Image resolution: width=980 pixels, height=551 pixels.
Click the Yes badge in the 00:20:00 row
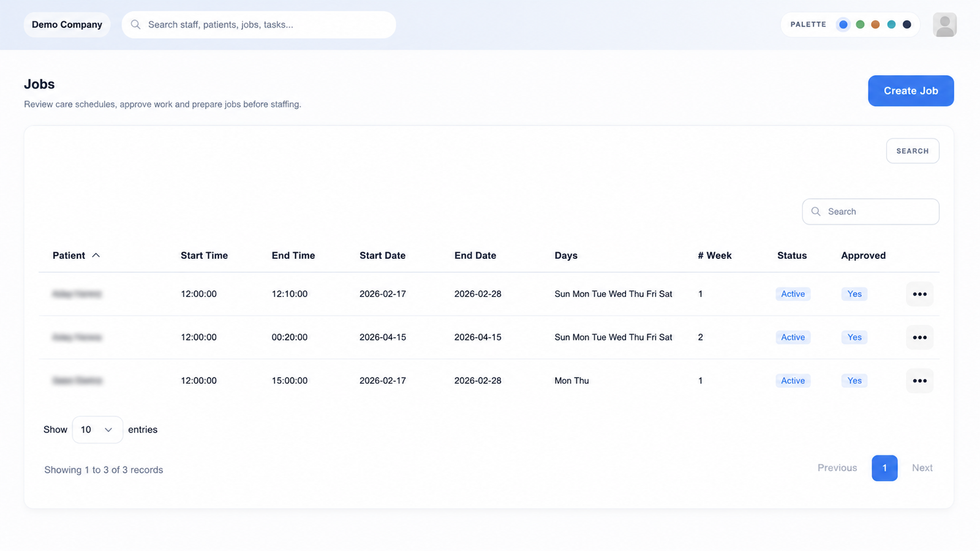pyautogui.click(x=854, y=337)
